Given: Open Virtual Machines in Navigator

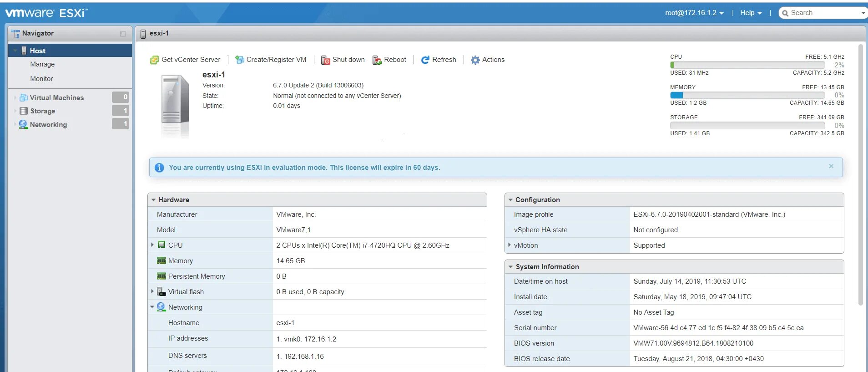Looking at the screenshot, I should [x=57, y=97].
